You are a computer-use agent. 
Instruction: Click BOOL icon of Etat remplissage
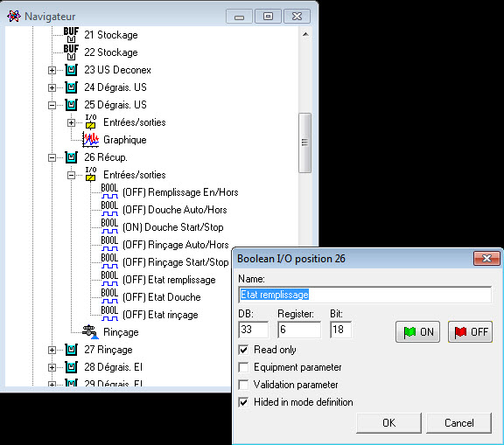[x=109, y=280]
